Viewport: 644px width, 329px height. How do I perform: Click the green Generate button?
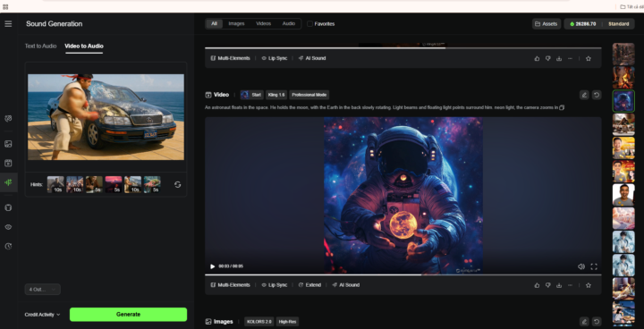pyautogui.click(x=128, y=314)
